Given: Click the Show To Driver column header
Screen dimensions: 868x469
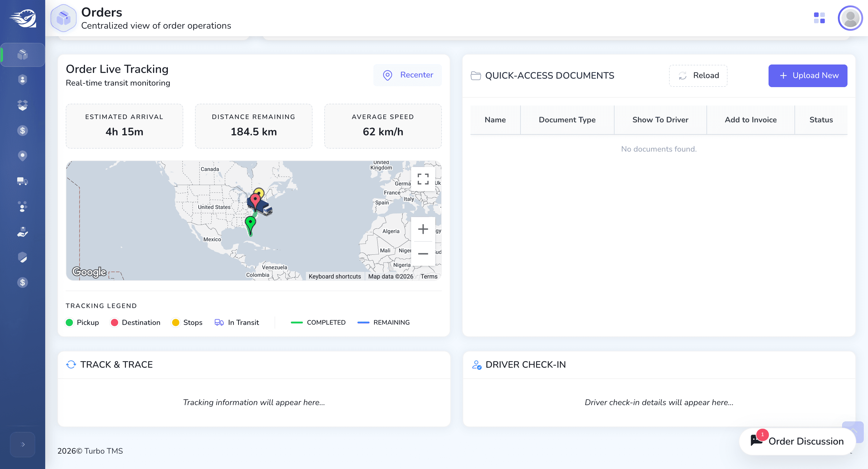Looking at the screenshot, I should [x=660, y=120].
